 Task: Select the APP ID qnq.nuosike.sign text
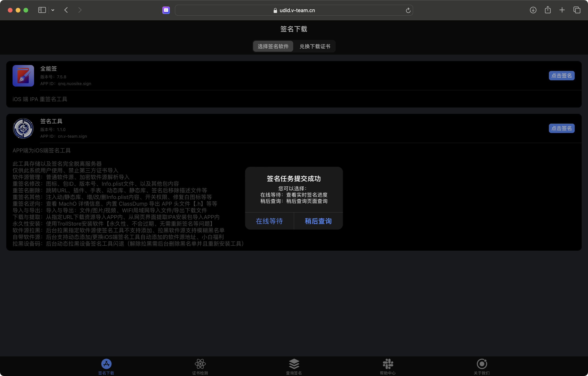(x=66, y=84)
